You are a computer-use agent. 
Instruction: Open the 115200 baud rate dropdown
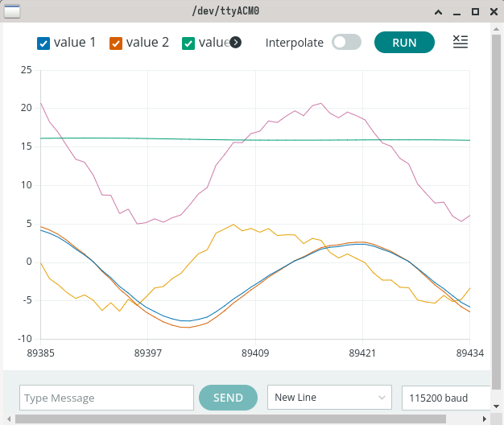445,398
